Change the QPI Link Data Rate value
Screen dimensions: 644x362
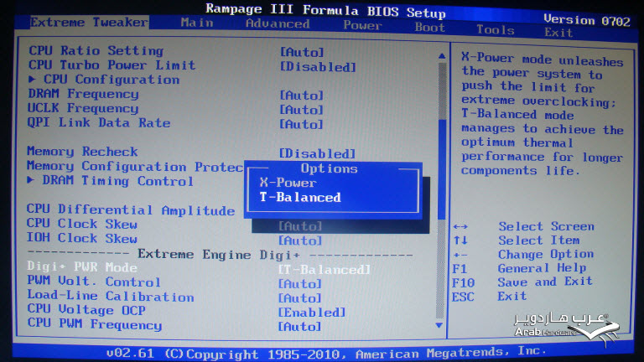click(302, 124)
